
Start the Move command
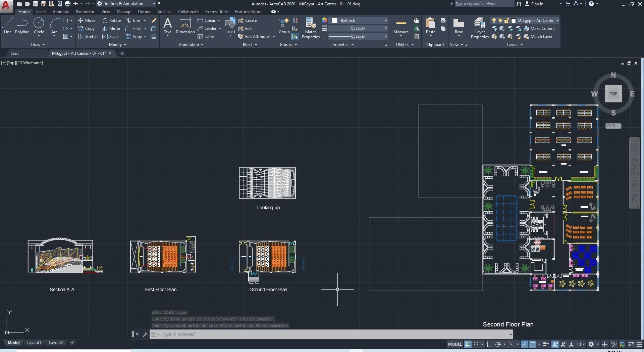coord(87,20)
